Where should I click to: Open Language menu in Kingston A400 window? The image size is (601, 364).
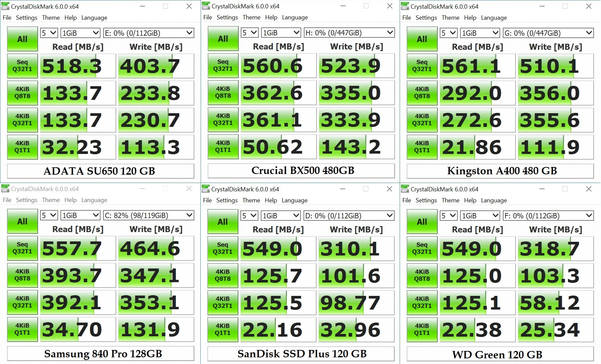coord(494,18)
